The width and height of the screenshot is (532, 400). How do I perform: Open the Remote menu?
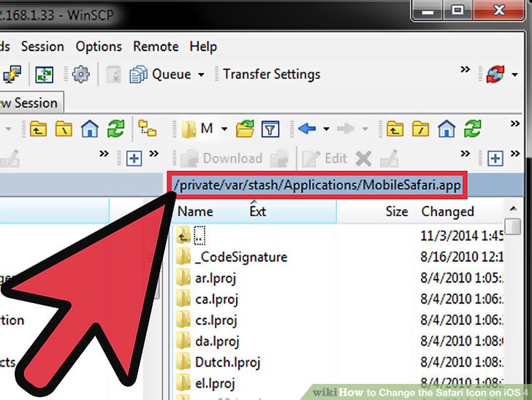click(156, 47)
